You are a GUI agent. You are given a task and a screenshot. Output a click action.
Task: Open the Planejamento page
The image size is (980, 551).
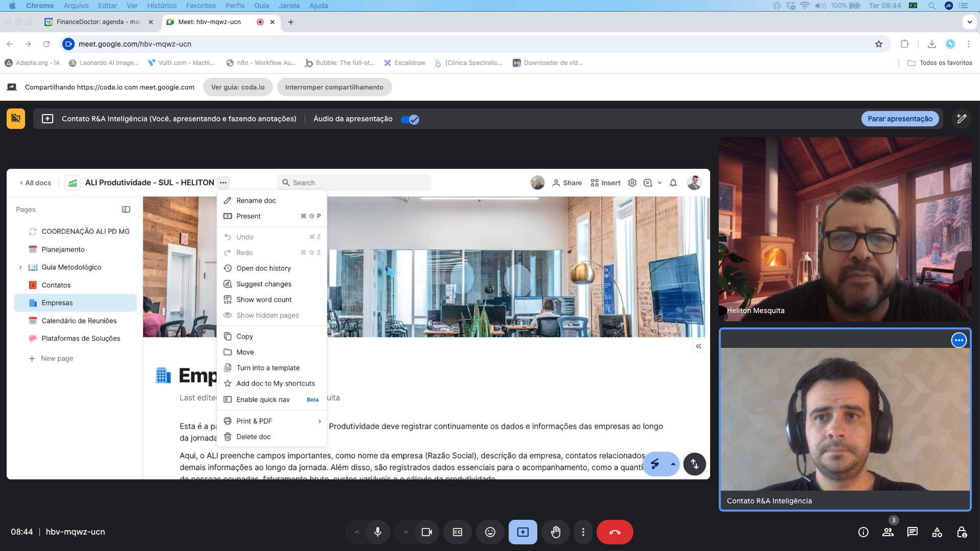pyautogui.click(x=76, y=250)
